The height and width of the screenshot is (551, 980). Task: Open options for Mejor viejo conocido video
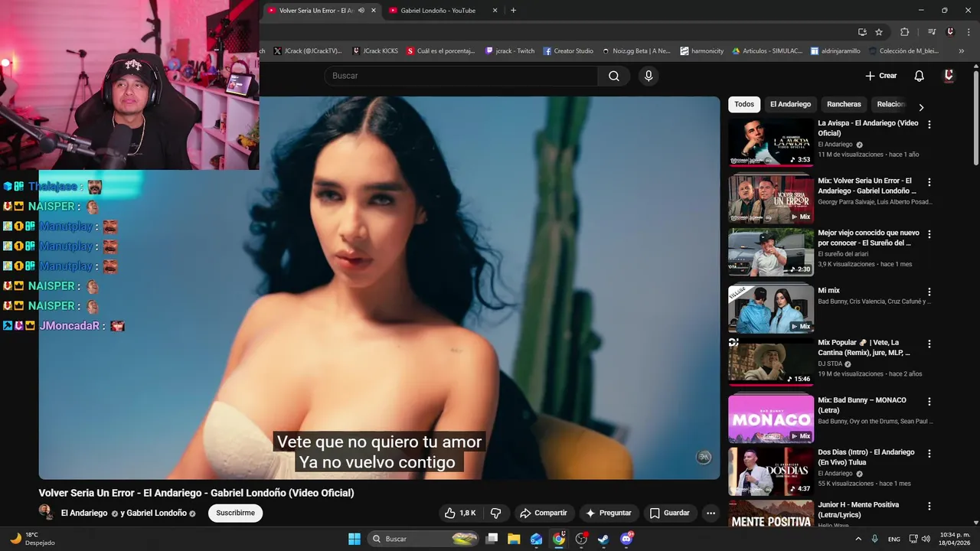point(929,234)
